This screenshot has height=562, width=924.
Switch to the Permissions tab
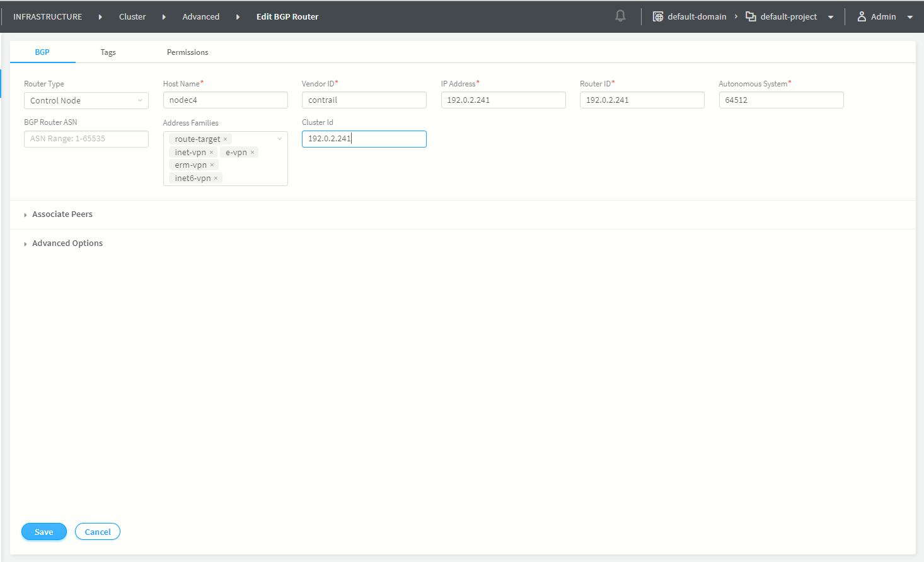point(187,52)
